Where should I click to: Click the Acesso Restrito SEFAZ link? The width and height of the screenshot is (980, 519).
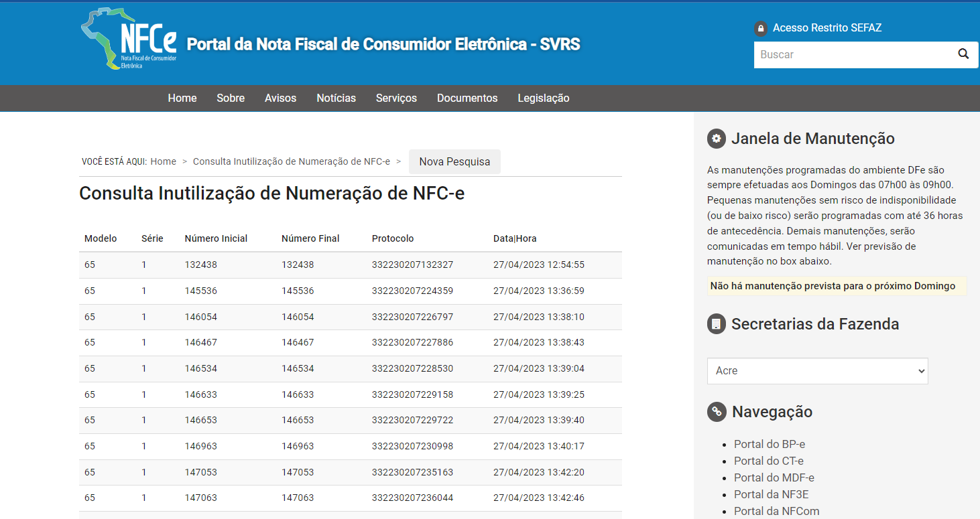click(x=826, y=28)
